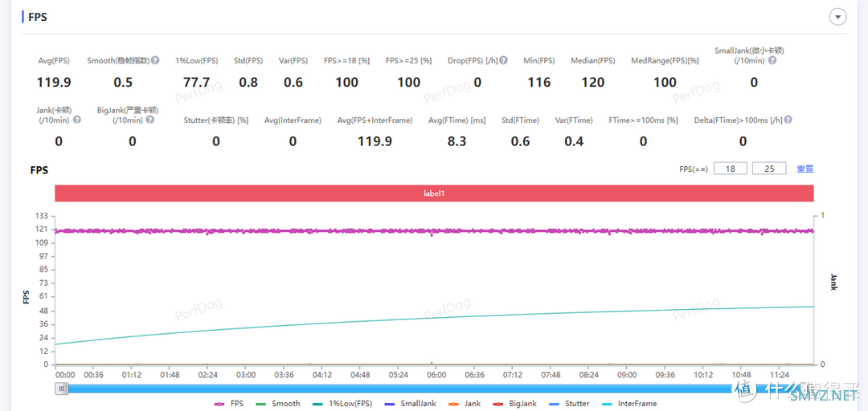Viewport: 868px width, 411px height.
Task: Toggle the Smooth series in chart legend
Action: (278, 404)
